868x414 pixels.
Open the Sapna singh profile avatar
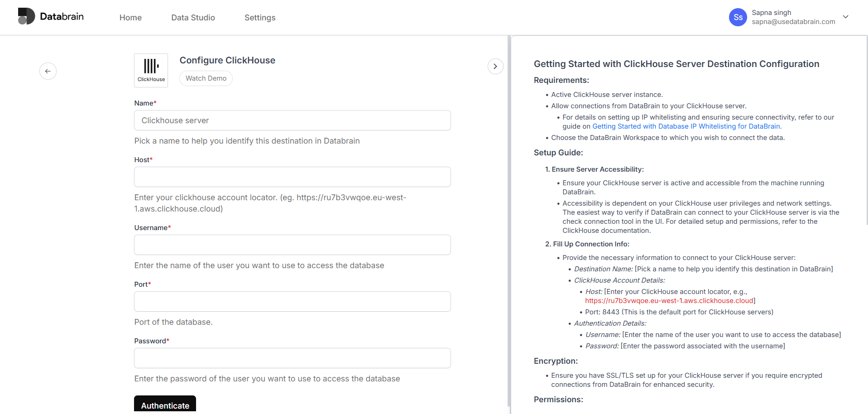point(737,17)
